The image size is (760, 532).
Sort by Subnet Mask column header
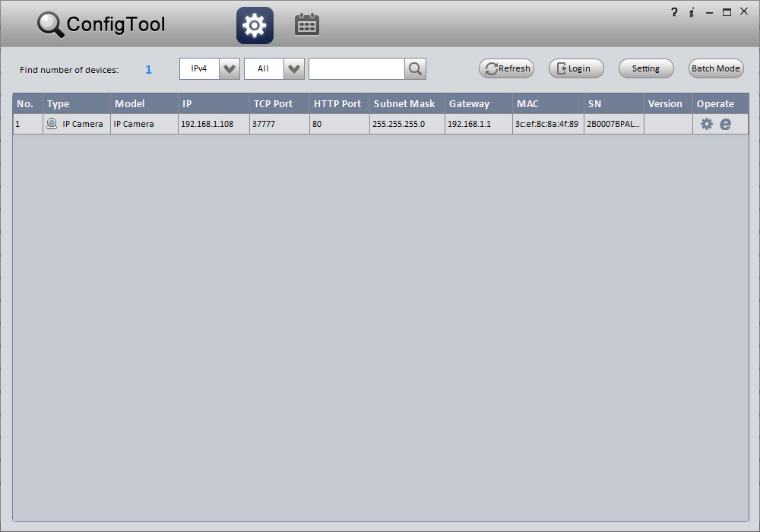click(407, 103)
